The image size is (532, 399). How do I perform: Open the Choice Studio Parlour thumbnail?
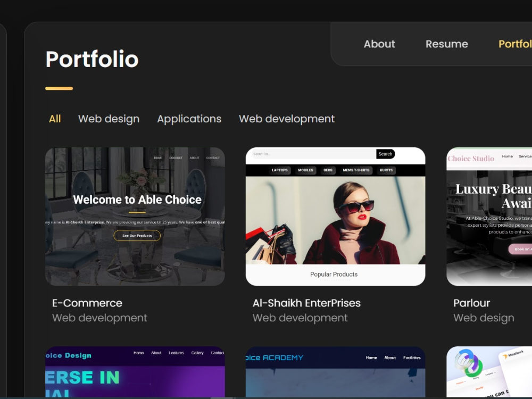pyautogui.click(x=489, y=217)
